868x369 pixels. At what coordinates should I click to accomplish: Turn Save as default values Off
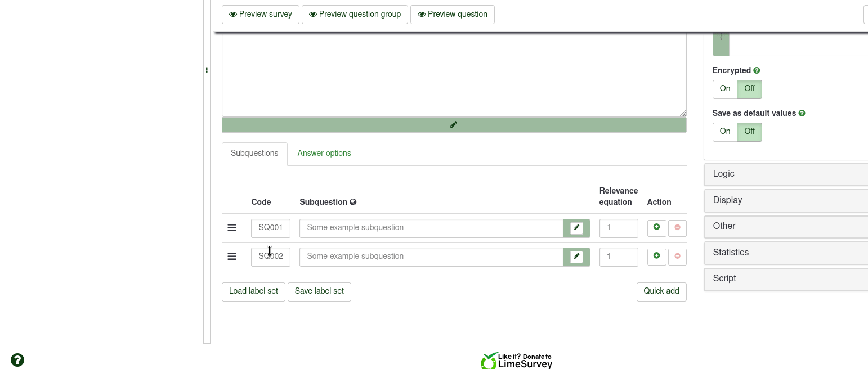(750, 132)
